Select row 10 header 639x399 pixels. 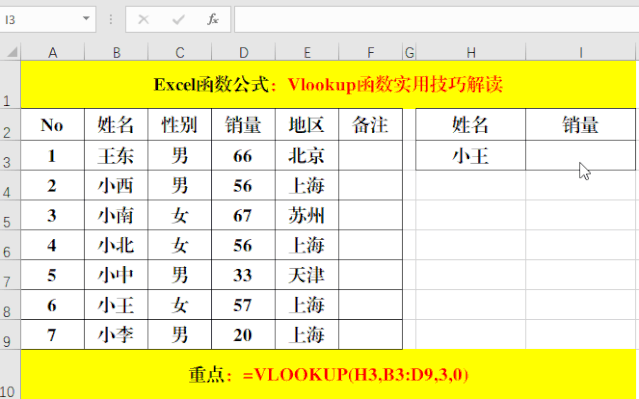coord(10,374)
